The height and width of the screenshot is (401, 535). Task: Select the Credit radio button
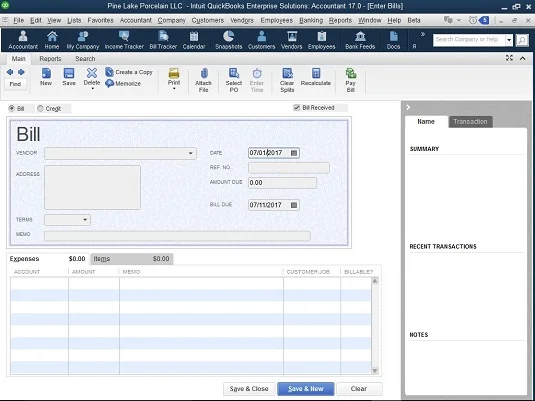[40, 109]
